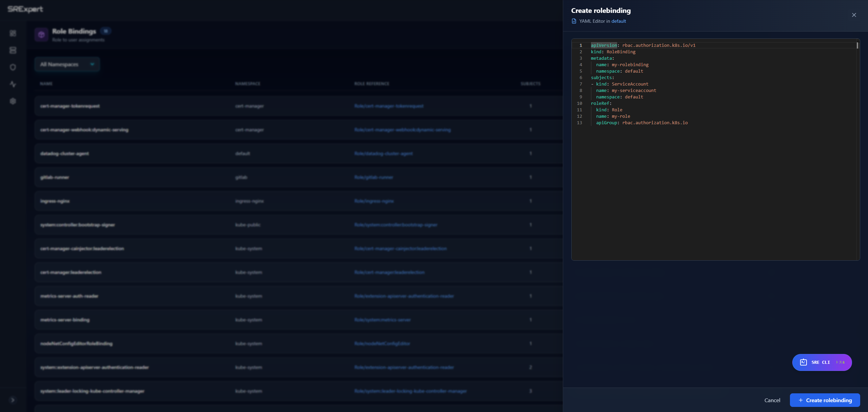Click the Cancel button
Viewport: 868px width, 412px height.
click(x=772, y=400)
